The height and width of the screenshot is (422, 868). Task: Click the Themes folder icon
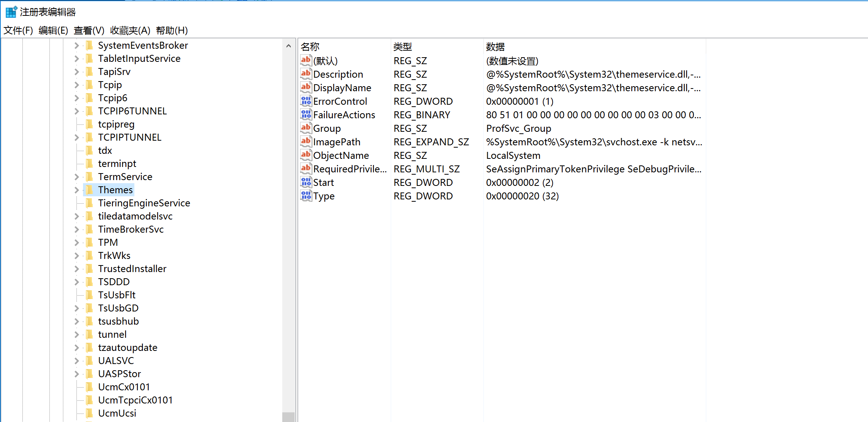tap(89, 190)
